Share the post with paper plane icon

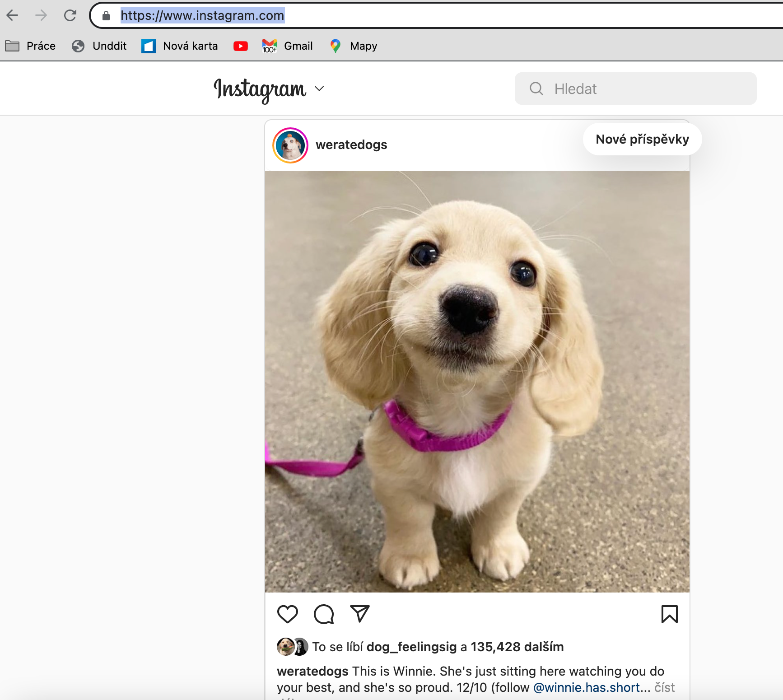tap(360, 614)
